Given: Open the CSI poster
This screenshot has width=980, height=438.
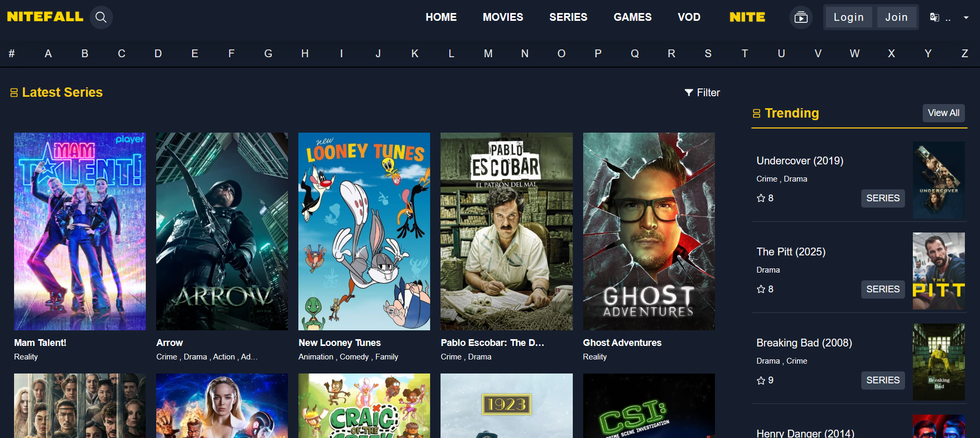Looking at the screenshot, I should [x=649, y=406].
